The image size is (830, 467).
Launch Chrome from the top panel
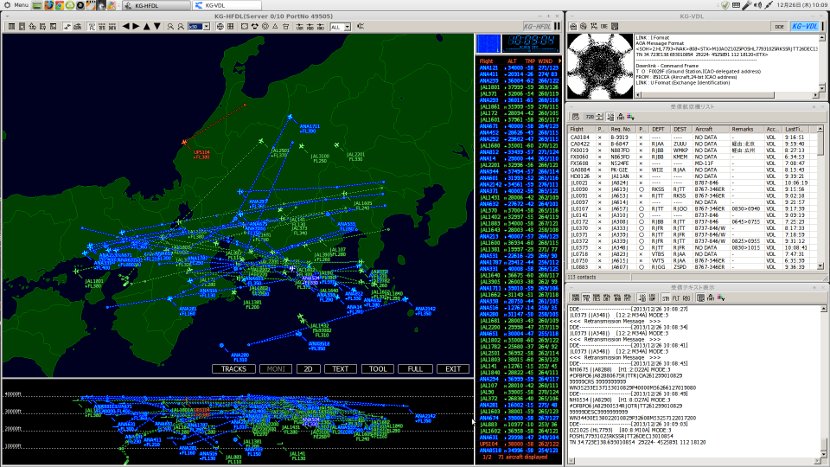point(59,5)
